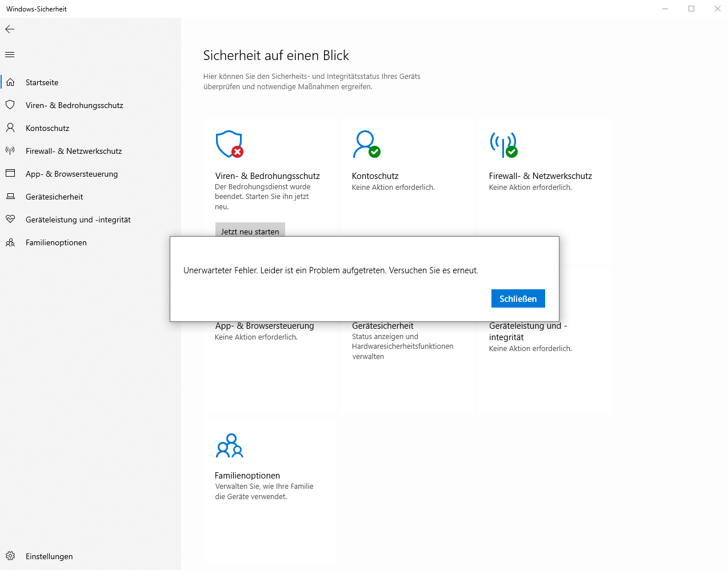The height and width of the screenshot is (570, 728).
Task: Click the laptop icon for Gerätesicherheit
Action: point(10,197)
